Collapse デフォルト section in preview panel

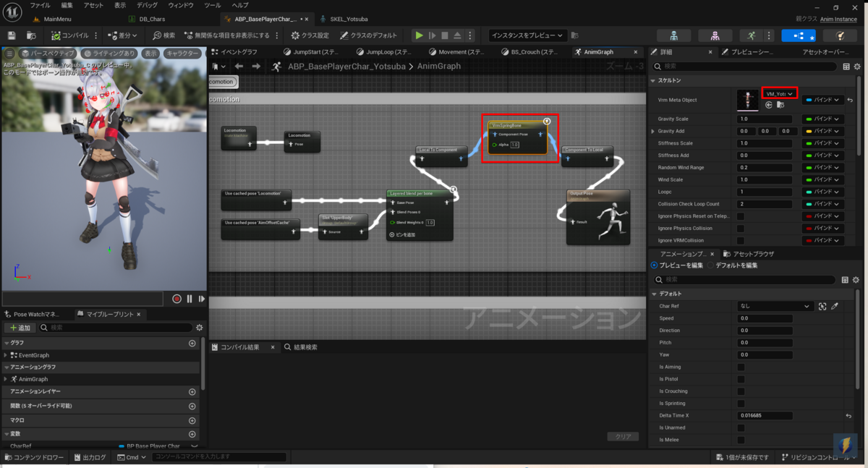[653, 294]
